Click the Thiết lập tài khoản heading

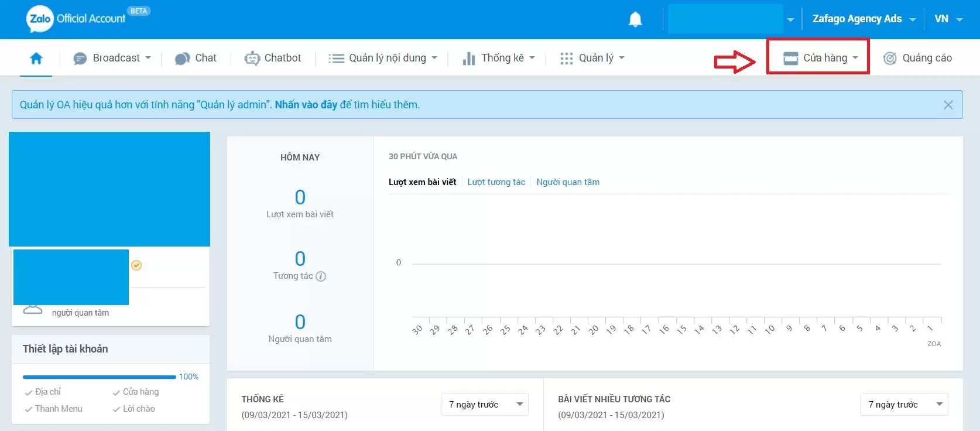[x=66, y=349]
